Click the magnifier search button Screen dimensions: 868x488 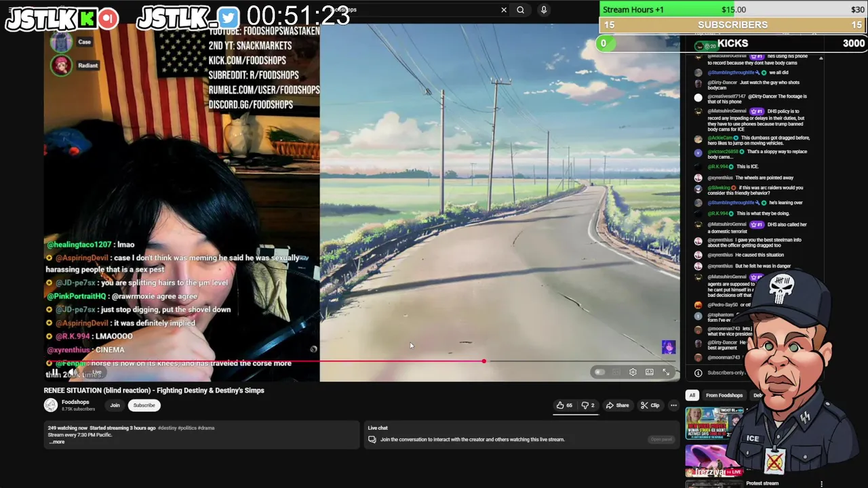[520, 9]
